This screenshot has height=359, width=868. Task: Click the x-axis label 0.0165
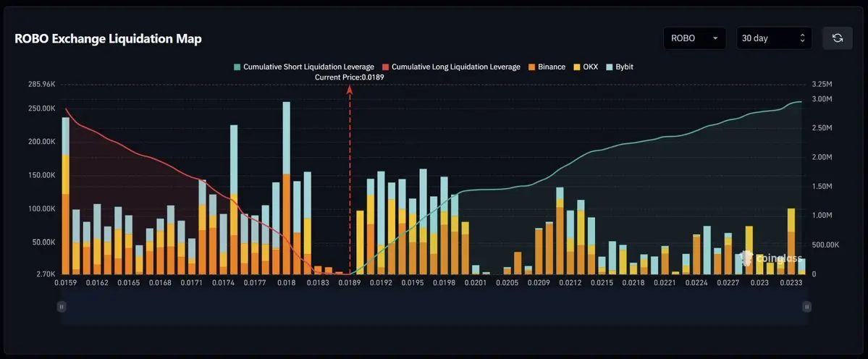point(128,283)
